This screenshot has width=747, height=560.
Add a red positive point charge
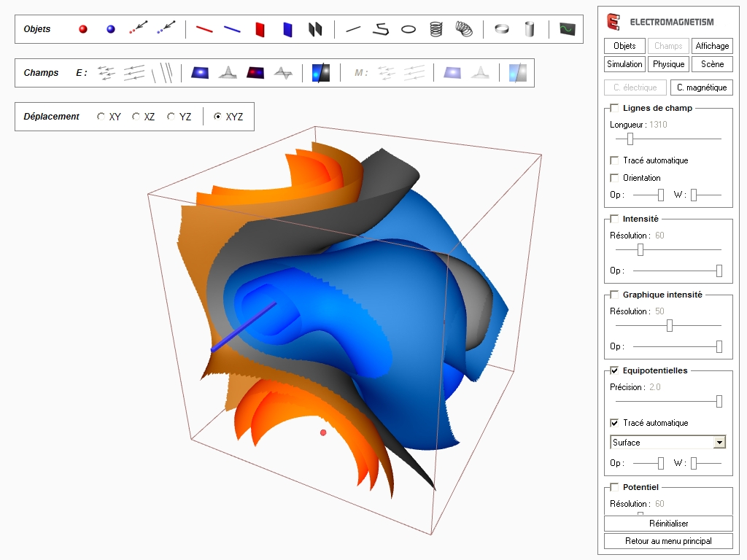tap(83, 29)
